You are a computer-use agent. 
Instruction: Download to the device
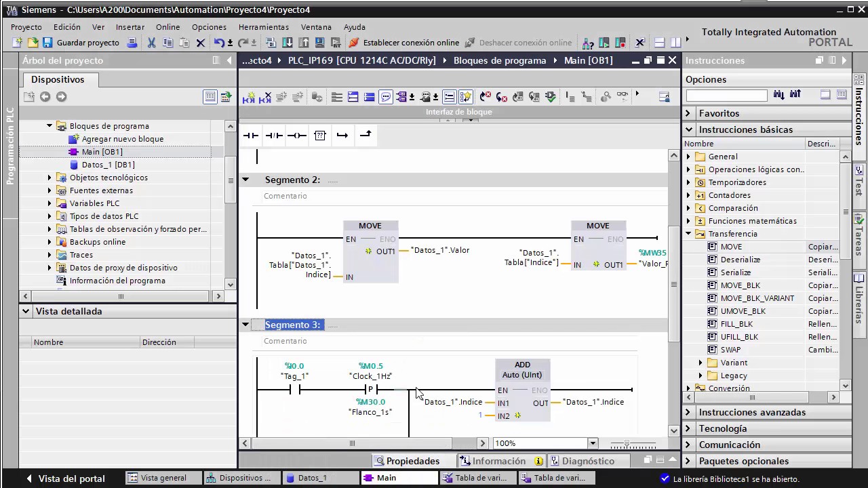click(288, 43)
